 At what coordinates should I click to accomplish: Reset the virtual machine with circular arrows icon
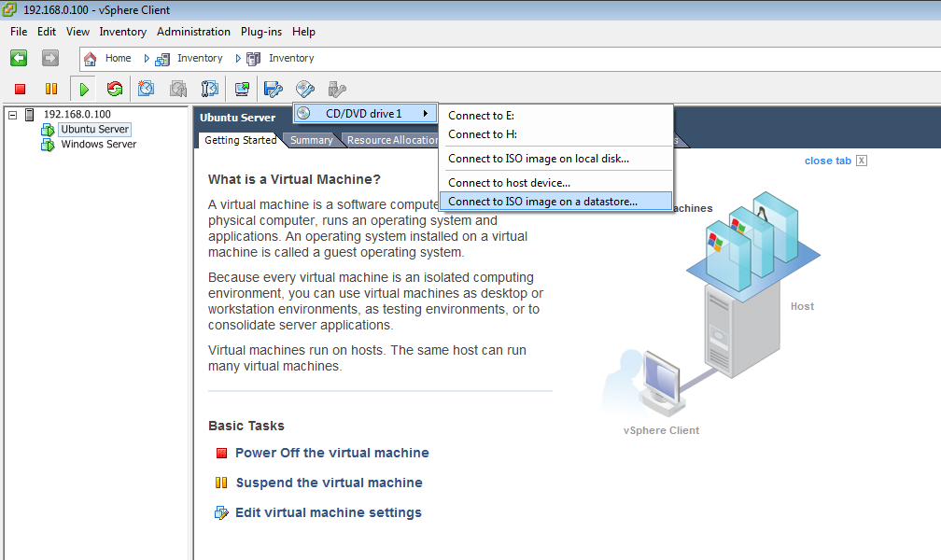pyautogui.click(x=114, y=89)
